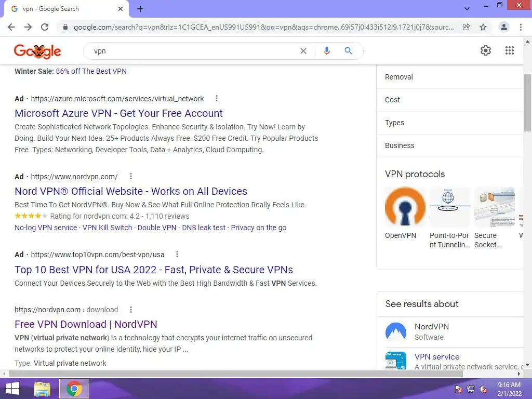532x399 pixels.
Task: Select the vpn - Google Search tab
Action: click(66, 9)
